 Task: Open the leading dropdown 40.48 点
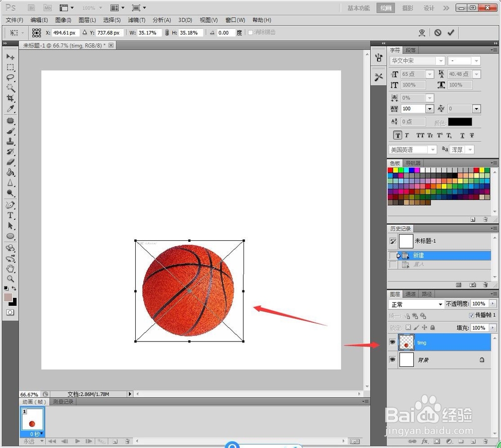click(x=477, y=74)
